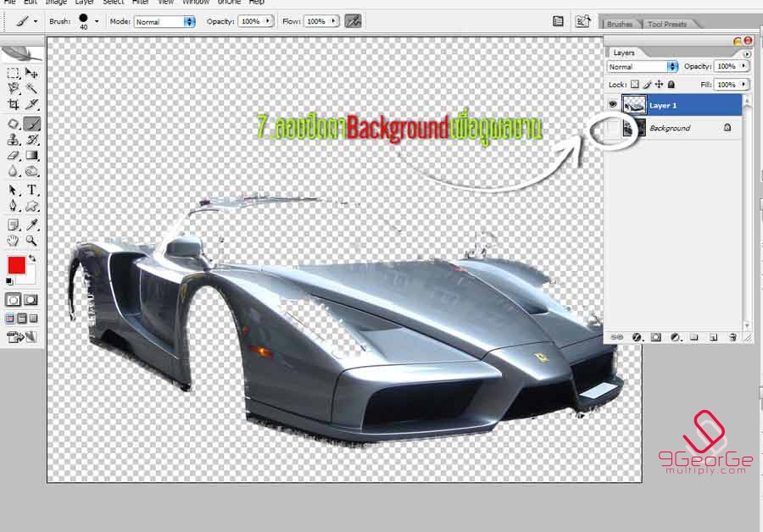This screenshot has height=532, width=763.
Task: Create a new layer group
Action: pos(693,337)
